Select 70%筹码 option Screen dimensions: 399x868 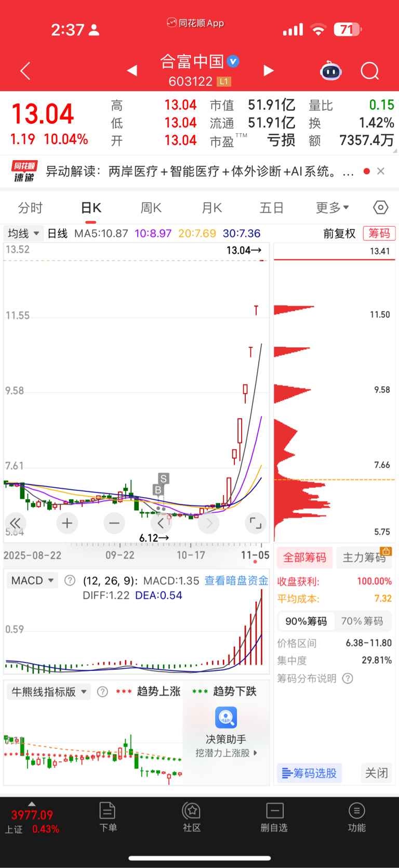[x=362, y=621]
